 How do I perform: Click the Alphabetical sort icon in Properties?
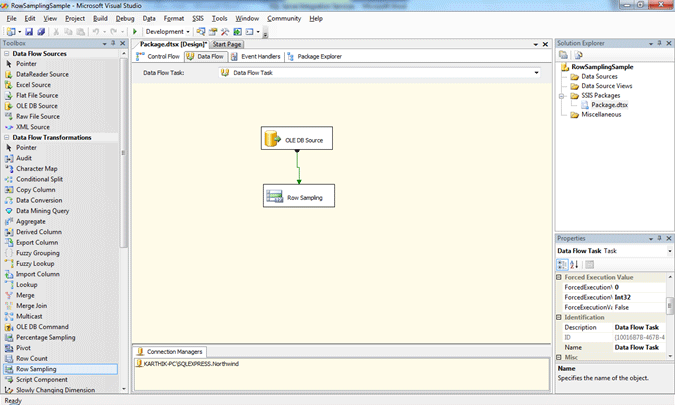point(574,265)
